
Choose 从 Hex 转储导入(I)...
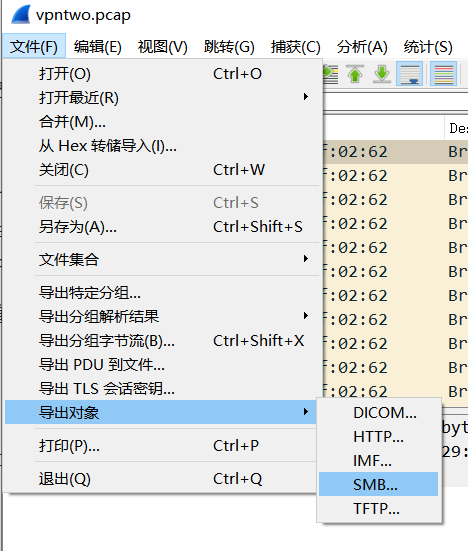coord(163,145)
